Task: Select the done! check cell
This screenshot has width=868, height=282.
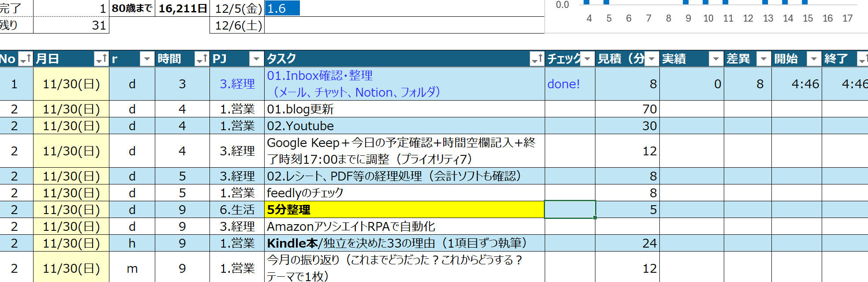Action: coord(569,84)
